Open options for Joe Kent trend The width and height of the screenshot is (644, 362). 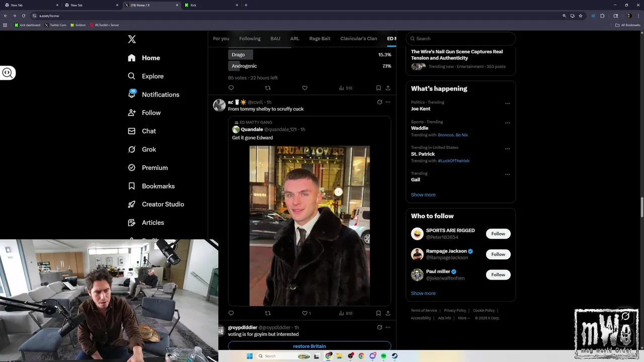click(507, 104)
